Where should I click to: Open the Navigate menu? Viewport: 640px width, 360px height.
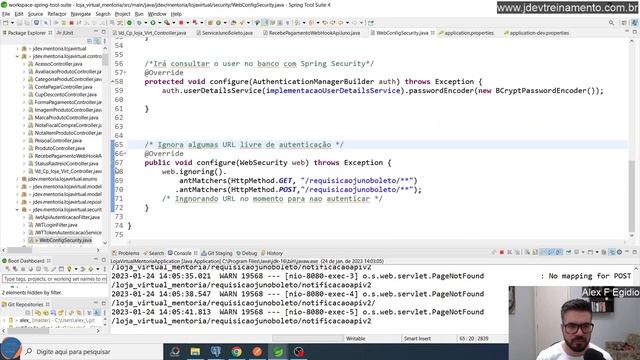pyautogui.click(x=81, y=14)
